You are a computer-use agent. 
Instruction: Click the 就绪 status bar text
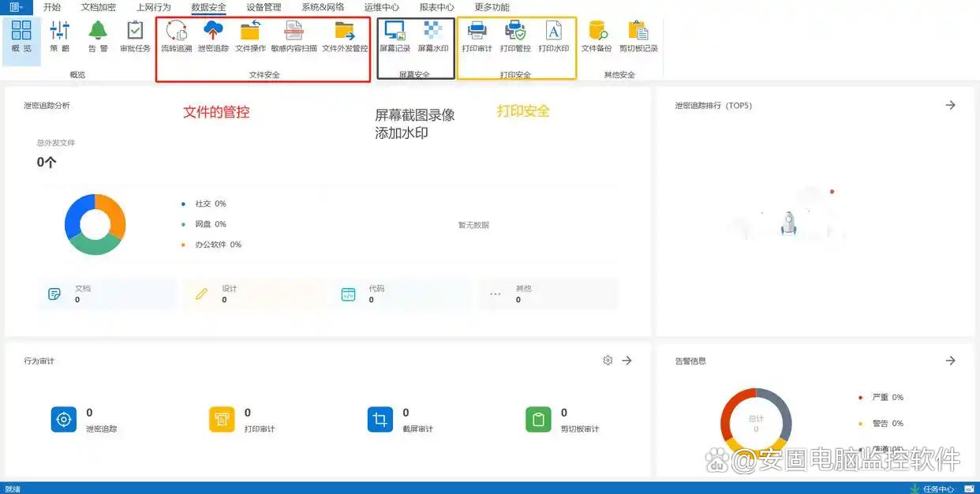pos(12,489)
